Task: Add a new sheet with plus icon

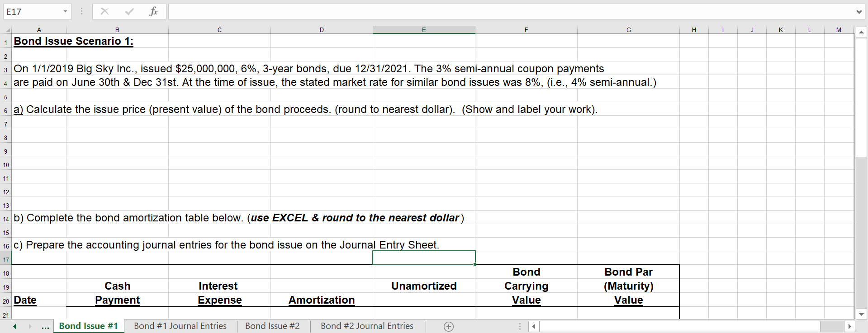Action: (x=449, y=326)
